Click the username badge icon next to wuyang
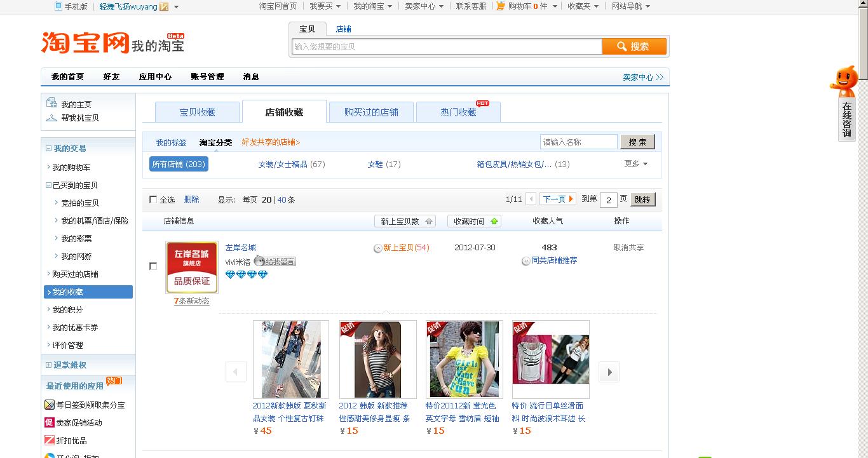Image resolution: width=868 pixels, height=458 pixels. coord(165,6)
